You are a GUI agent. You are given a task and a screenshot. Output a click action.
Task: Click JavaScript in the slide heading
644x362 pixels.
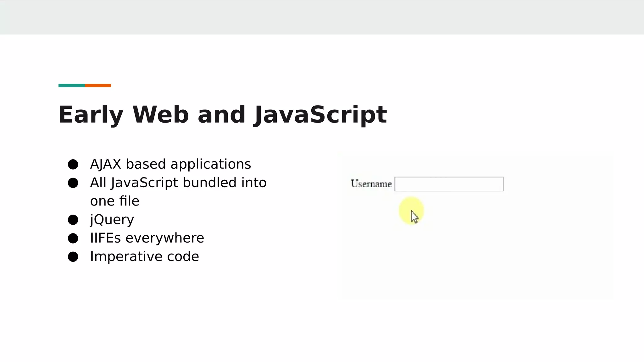[x=320, y=114]
